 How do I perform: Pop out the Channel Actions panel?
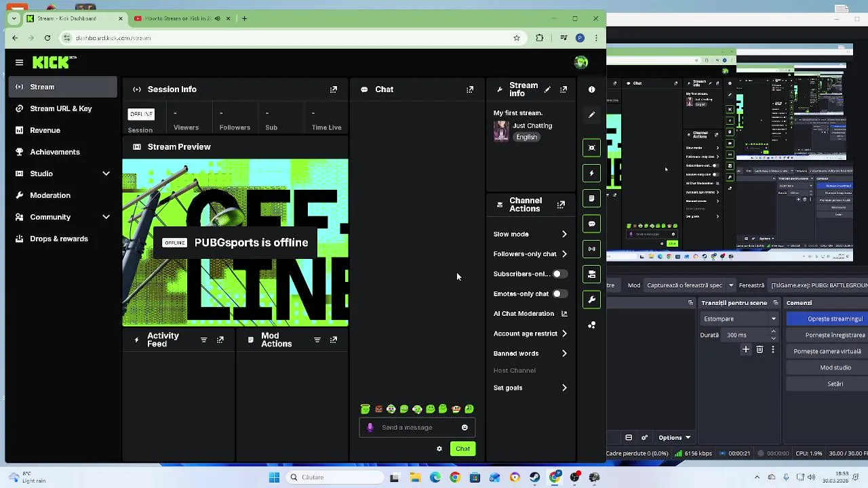pos(561,205)
